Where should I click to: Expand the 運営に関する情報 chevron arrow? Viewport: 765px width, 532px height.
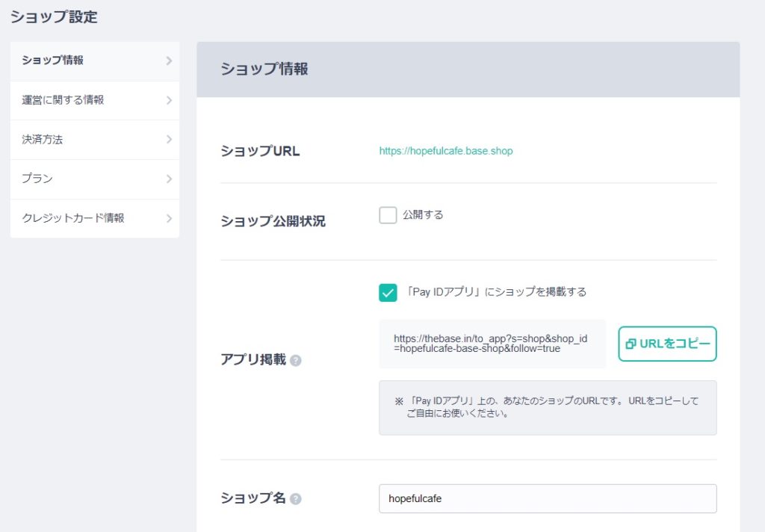169,100
